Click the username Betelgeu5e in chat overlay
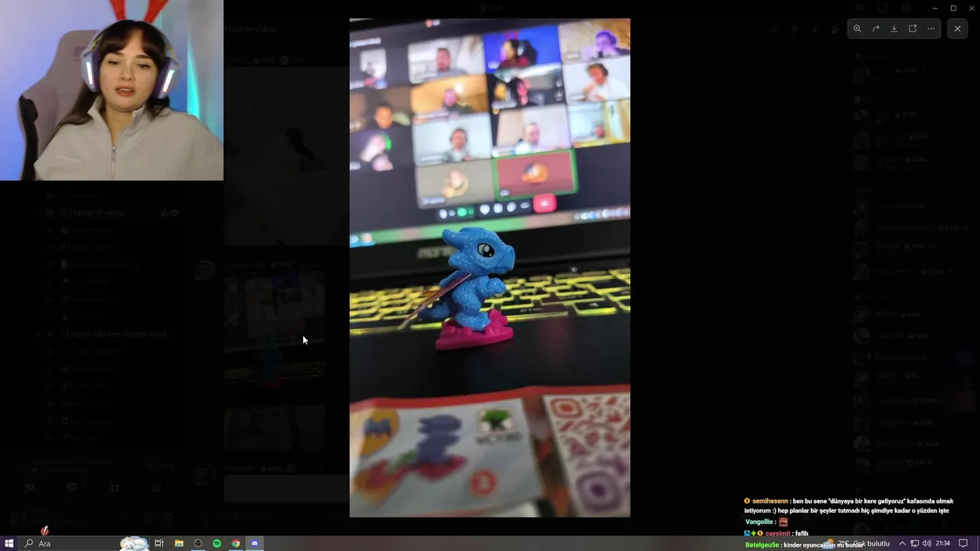 [762, 545]
